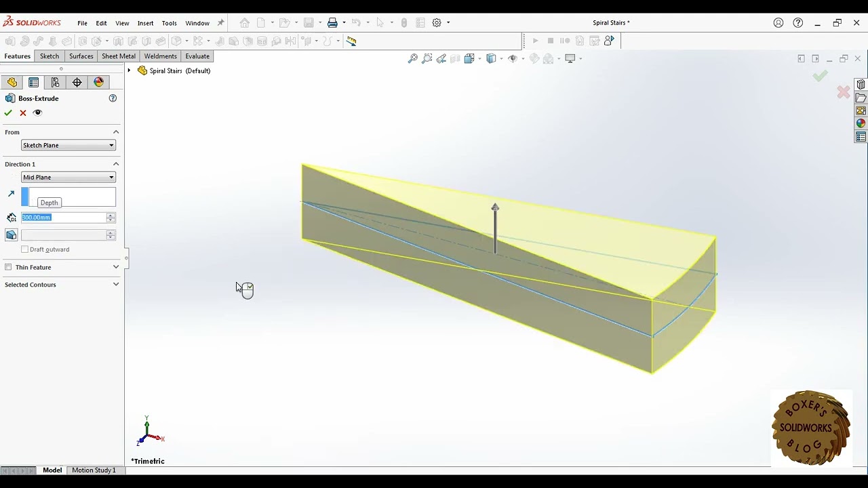Image resolution: width=868 pixels, height=488 pixels.
Task: Click the Measure tool icon
Action: (x=351, y=41)
